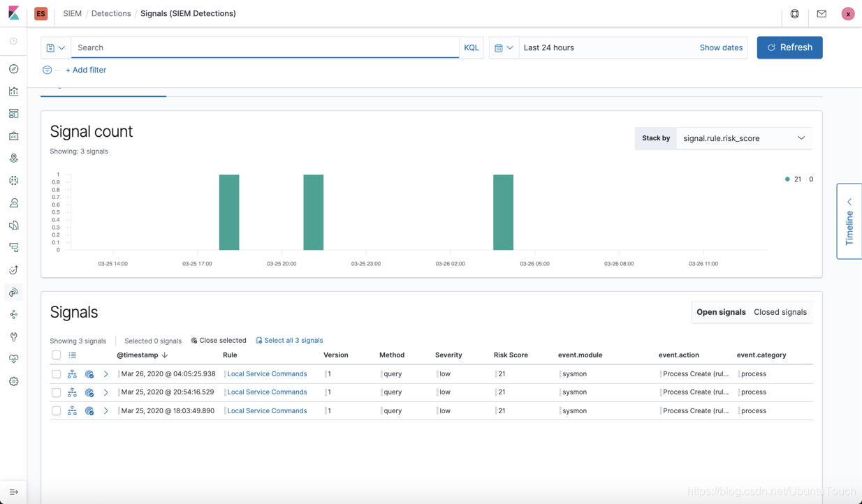862x504 pixels.
Task: Analyze event for 18:03:49.890 signal
Action: [72, 411]
